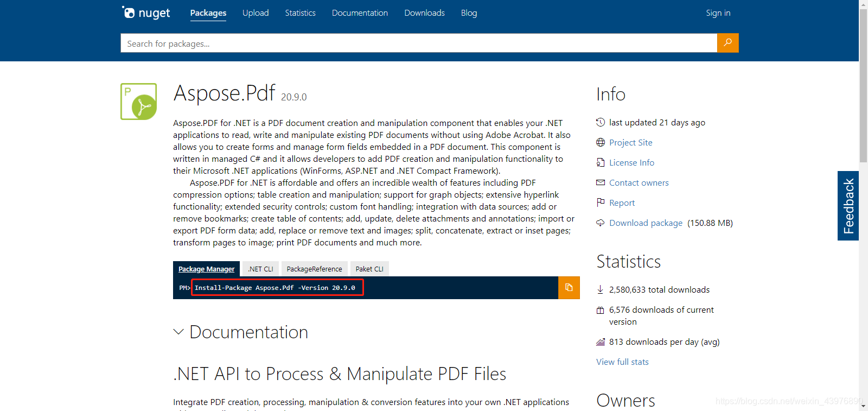Open the Upload nav item
The image size is (868, 411).
[256, 13]
